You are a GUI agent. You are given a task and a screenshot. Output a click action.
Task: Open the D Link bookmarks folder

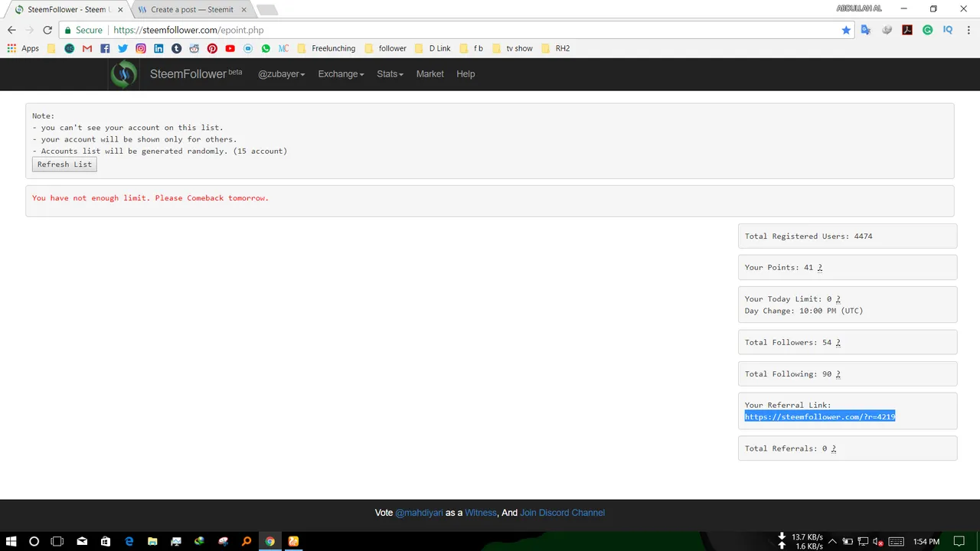pyautogui.click(x=433, y=48)
